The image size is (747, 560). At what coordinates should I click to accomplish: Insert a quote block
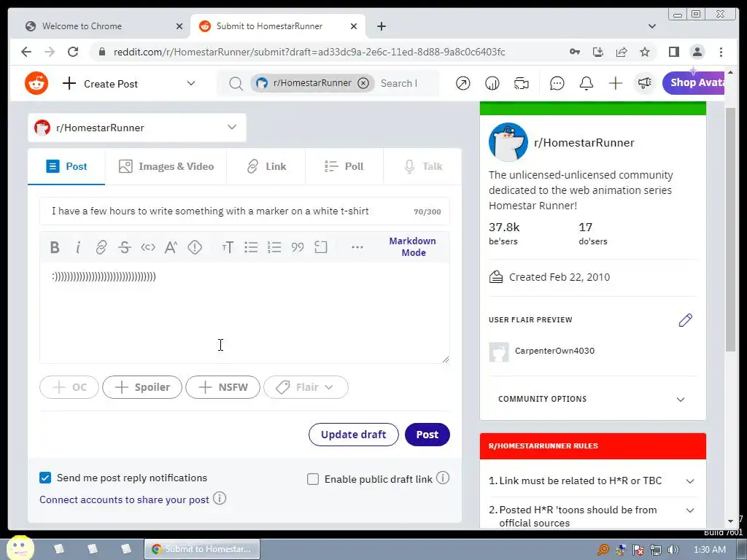[298, 247]
